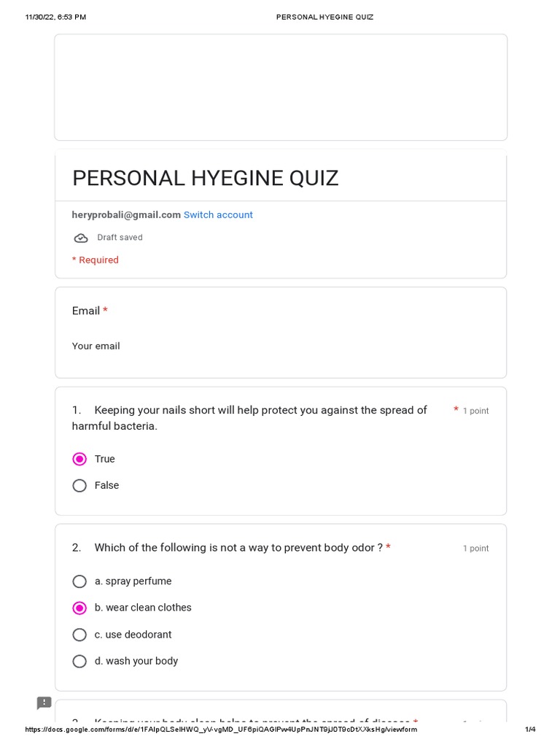The height and width of the screenshot is (747, 560).
Task: Choose option d. wash your body
Action: click(x=79, y=662)
